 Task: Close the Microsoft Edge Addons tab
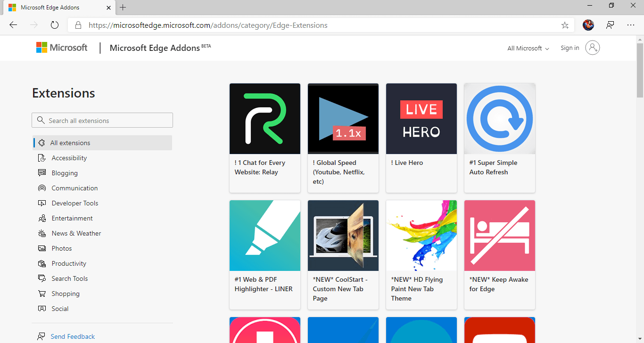[x=108, y=8]
